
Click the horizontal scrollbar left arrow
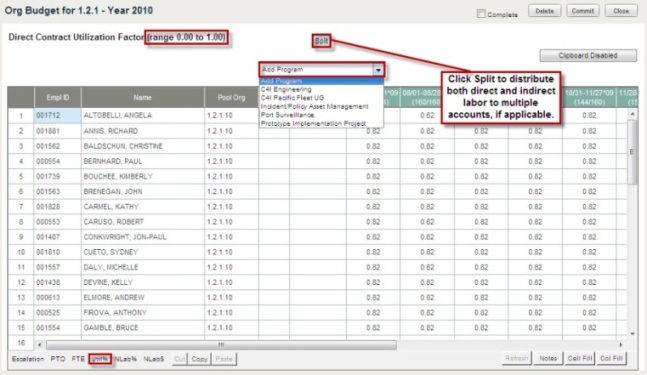40,344
